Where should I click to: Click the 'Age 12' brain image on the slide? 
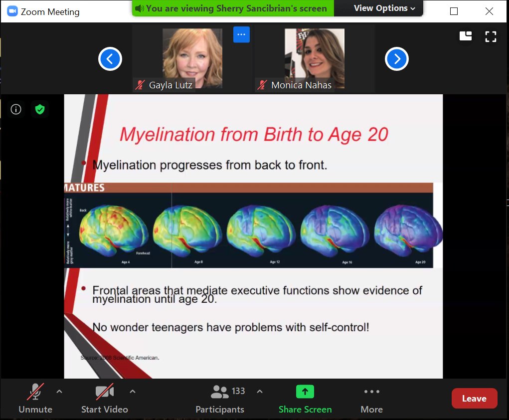261,230
